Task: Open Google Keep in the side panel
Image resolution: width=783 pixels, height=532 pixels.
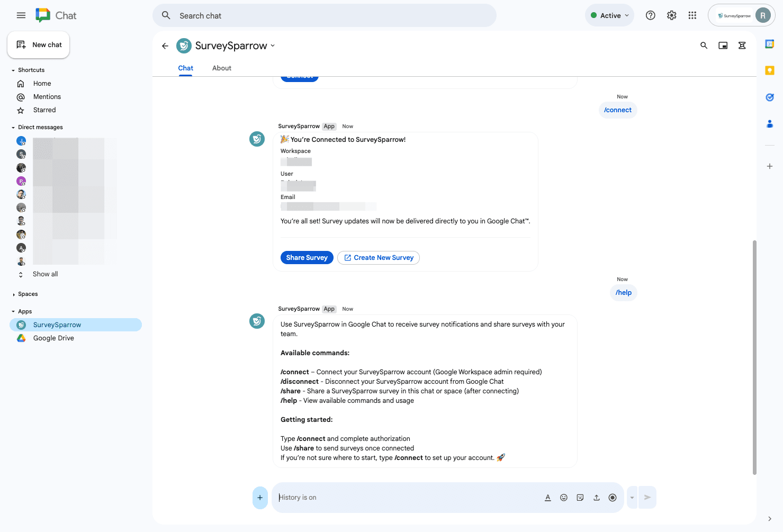Action: (x=769, y=70)
